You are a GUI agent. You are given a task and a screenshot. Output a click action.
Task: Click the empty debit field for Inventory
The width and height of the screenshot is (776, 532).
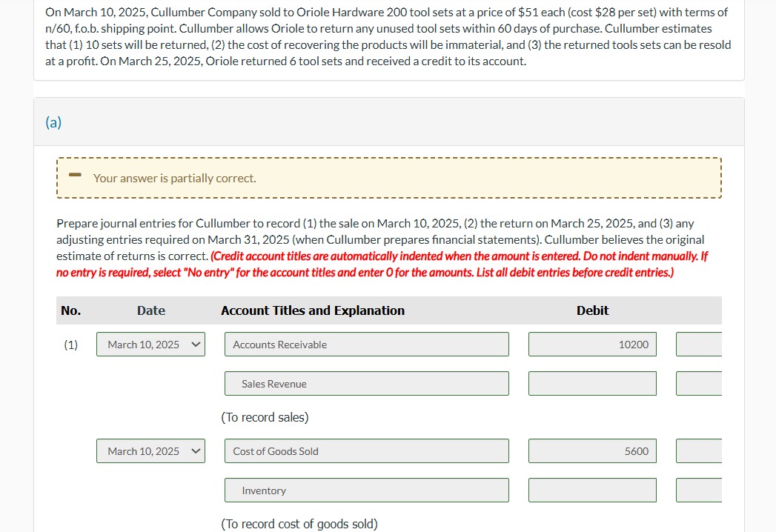(592, 491)
